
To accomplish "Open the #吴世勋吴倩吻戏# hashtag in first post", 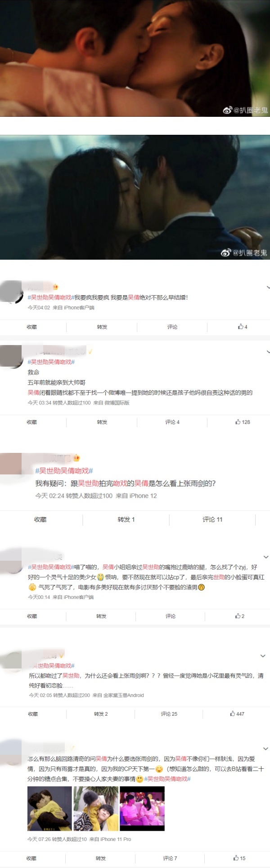I will 51,297.
